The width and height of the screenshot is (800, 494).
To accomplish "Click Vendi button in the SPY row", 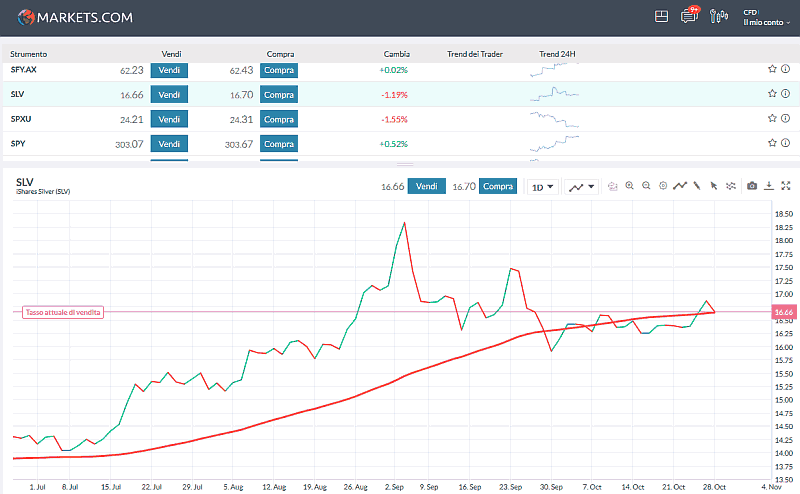I will [x=169, y=144].
